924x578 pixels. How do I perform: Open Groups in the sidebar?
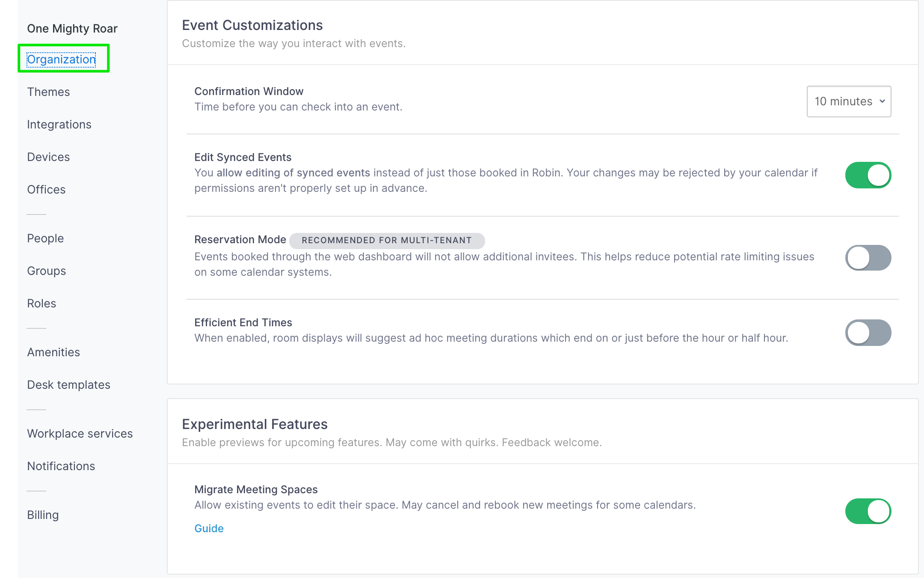(x=47, y=271)
